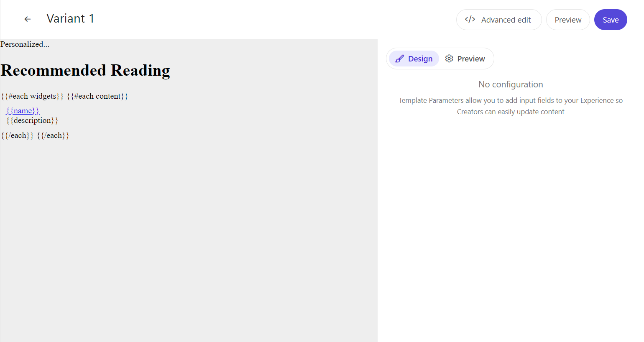Screen dimensions: 644x342
Task: Switch to the Preview tab in the configuration panel
Action: (x=465, y=59)
